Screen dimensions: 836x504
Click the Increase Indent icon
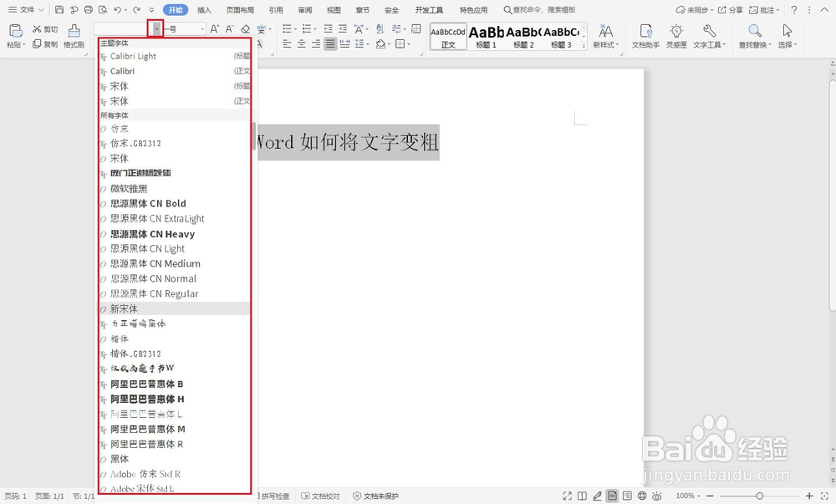coord(342,28)
